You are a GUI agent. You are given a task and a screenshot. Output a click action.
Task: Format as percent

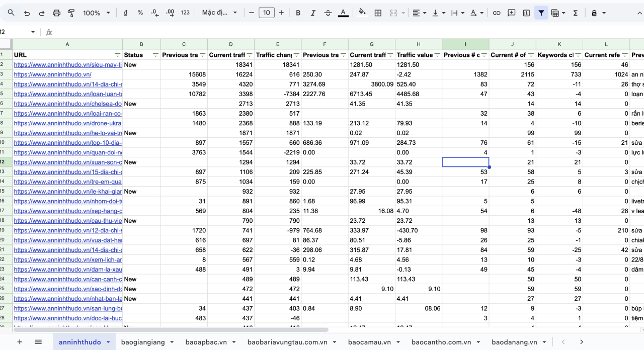click(x=140, y=13)
